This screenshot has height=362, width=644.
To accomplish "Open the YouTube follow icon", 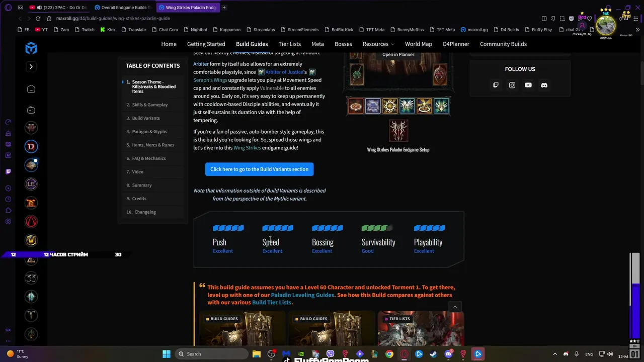I will (528, 85).
